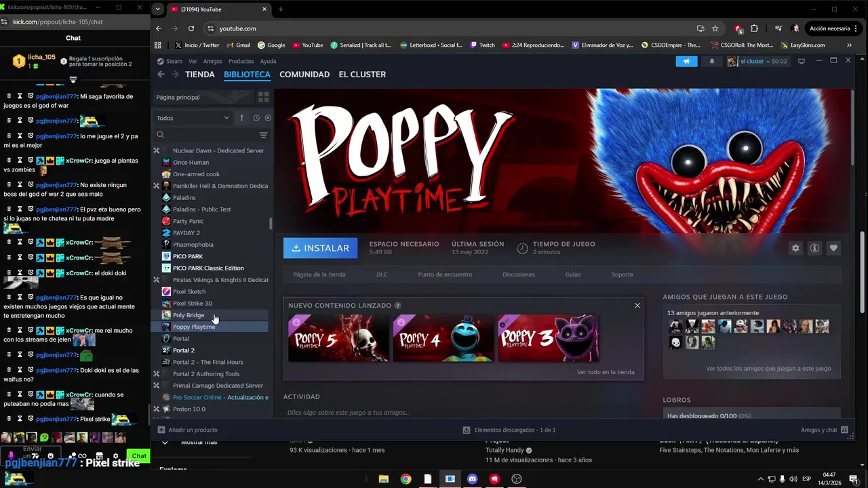The height and width of the screenshot is (488, 868).
Task: Bookmark this page with star icon
Action: pos(715,28)
